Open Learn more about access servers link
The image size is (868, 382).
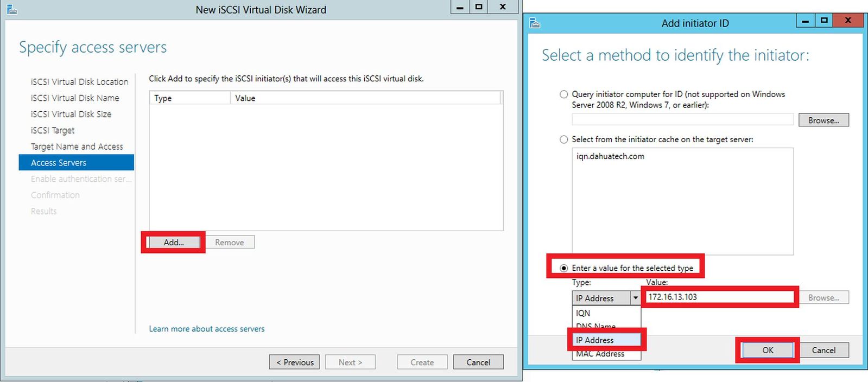[x=207, y=329]
